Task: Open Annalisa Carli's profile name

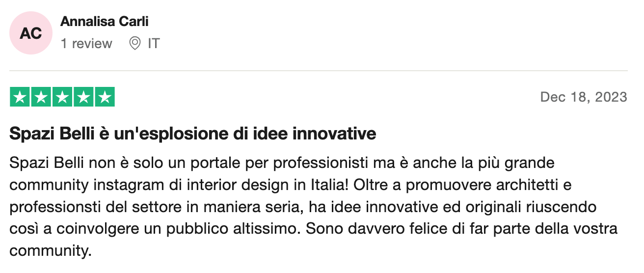Action: [104, 22]
